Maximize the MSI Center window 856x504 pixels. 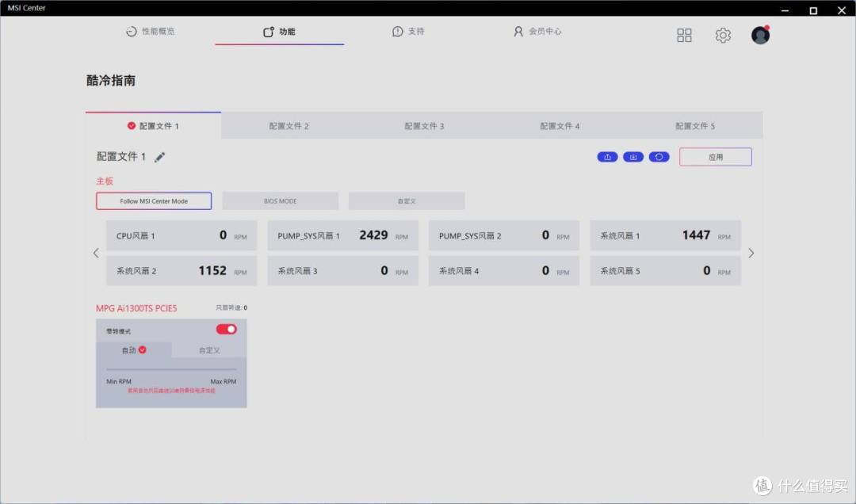point(813,10)
